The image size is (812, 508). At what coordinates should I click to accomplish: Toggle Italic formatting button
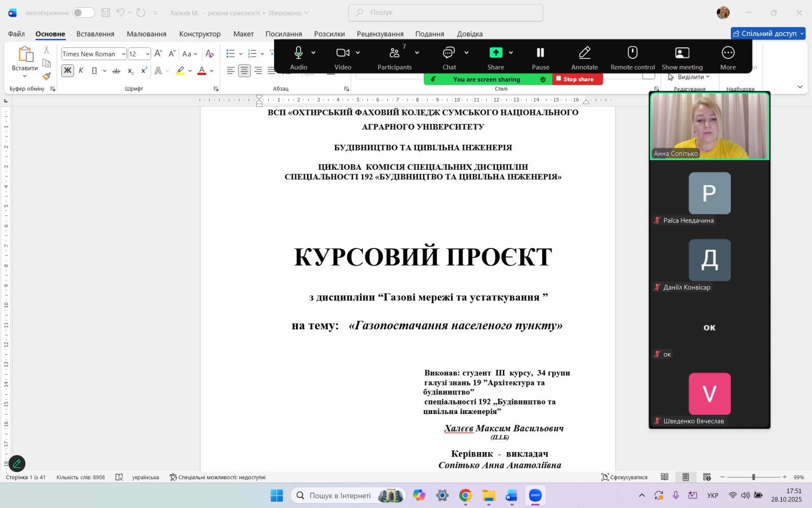pos(81,71)
